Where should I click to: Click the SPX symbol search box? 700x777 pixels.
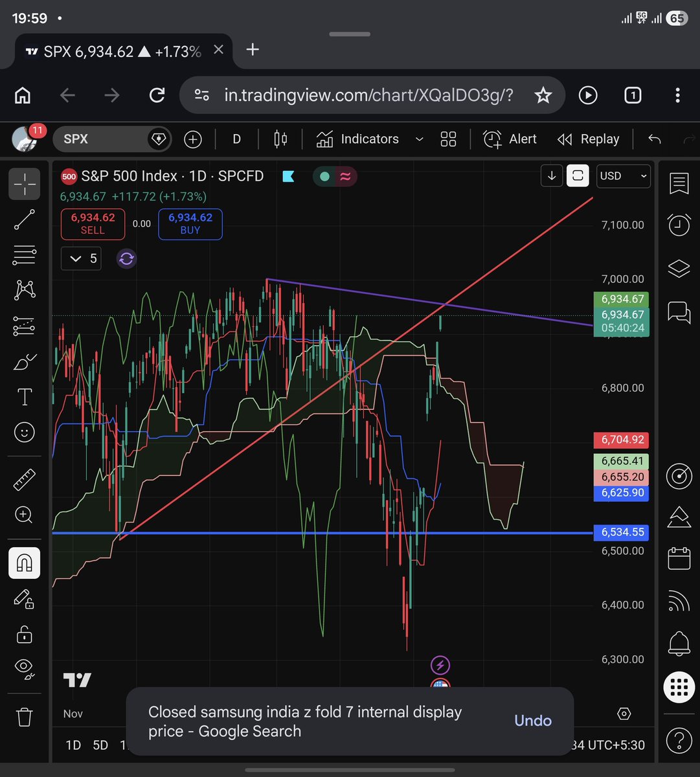(x=111, y=139)
